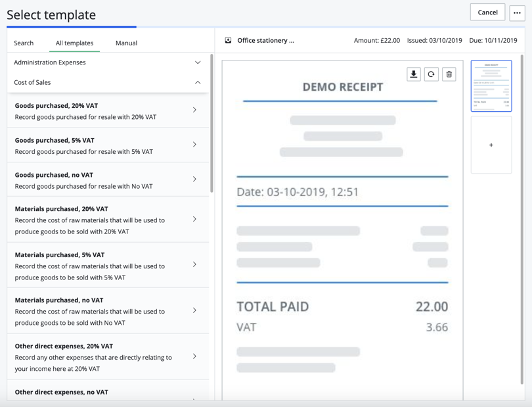
Task: Click the template list scrollbar
Action: [x=211, y=125]
